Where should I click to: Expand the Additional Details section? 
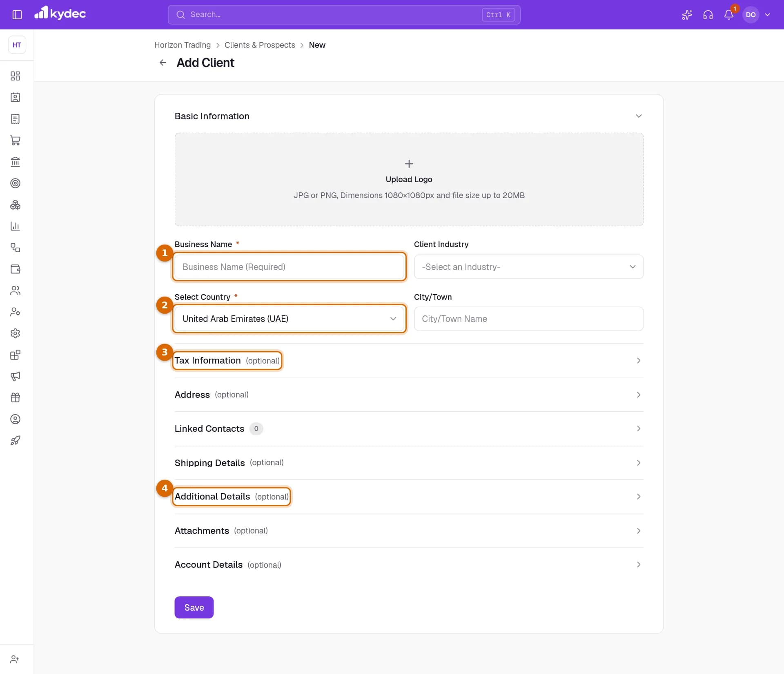[x=409, y=497]
